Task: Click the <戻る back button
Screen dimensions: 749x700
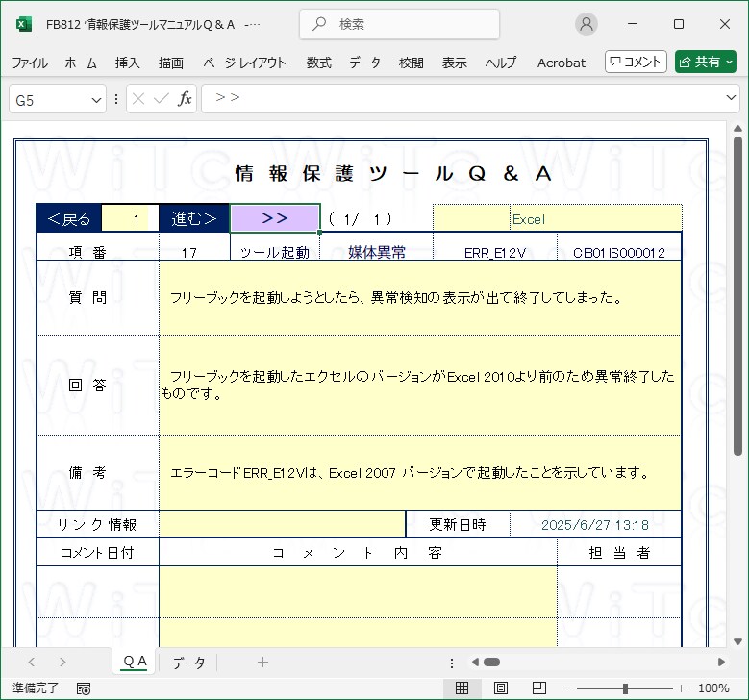Action: (x=69, y=219)
